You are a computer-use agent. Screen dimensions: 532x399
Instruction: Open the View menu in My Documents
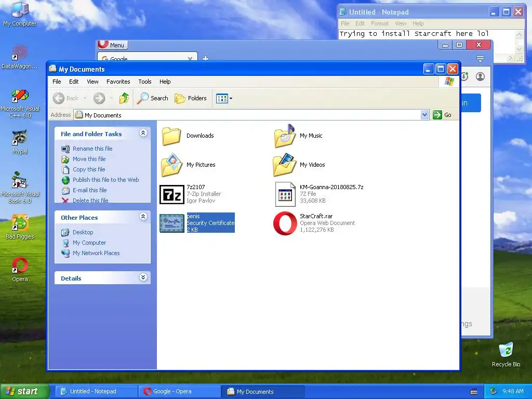click(92, 82)
